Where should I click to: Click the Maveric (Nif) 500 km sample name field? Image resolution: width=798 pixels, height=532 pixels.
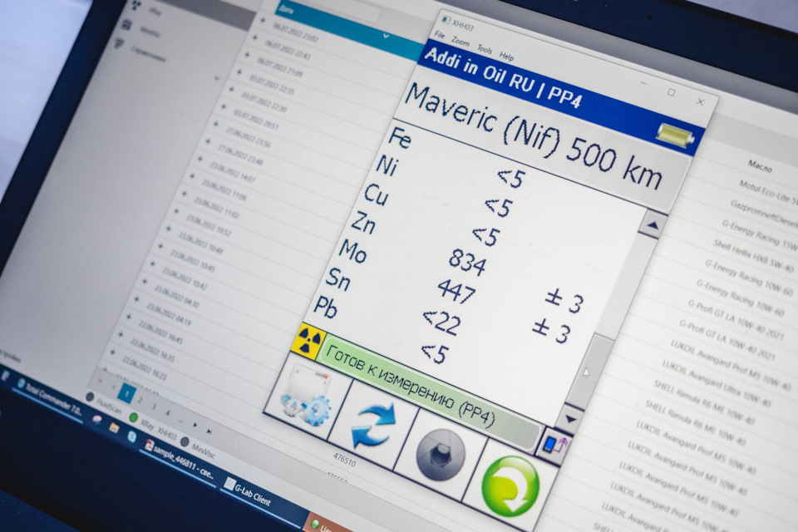tap(534, 136)
